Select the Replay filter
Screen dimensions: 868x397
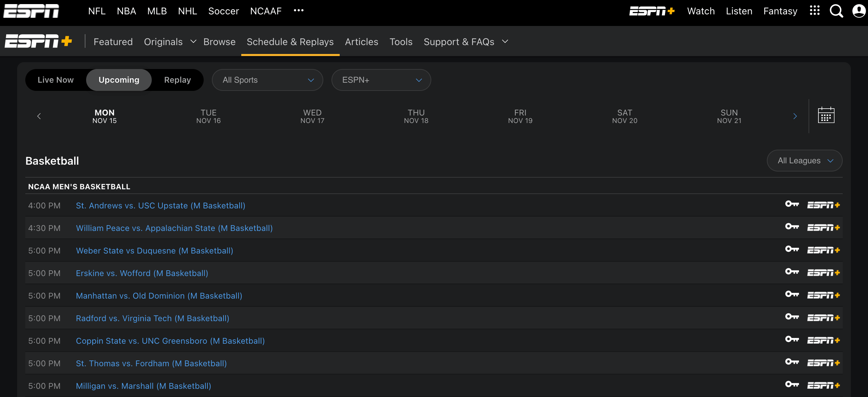pos(177,80)
